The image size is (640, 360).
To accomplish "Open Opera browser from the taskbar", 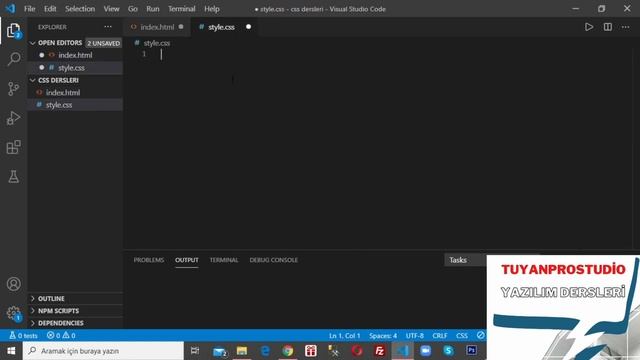I will click(x=357, y=351).
